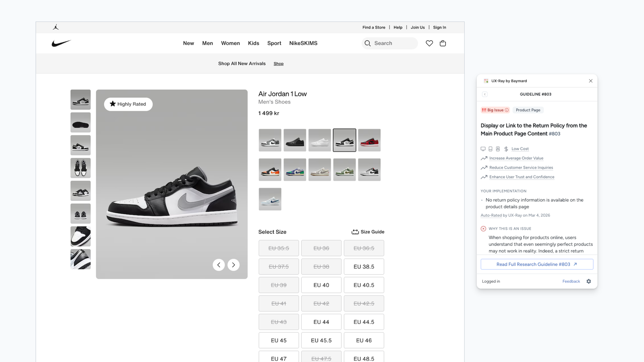644x362 pixels.
Task: Open the Women menu
Action: pos(230,43)
